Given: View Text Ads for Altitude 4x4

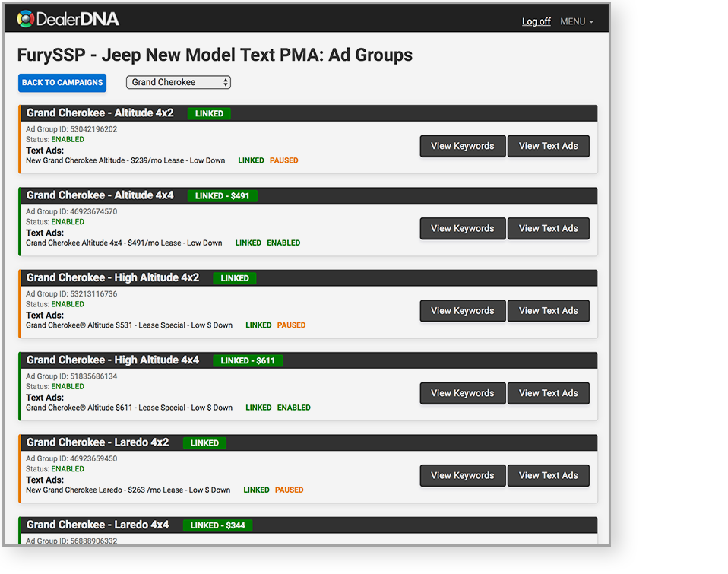Looking at the screenshot, I should 549,228.
